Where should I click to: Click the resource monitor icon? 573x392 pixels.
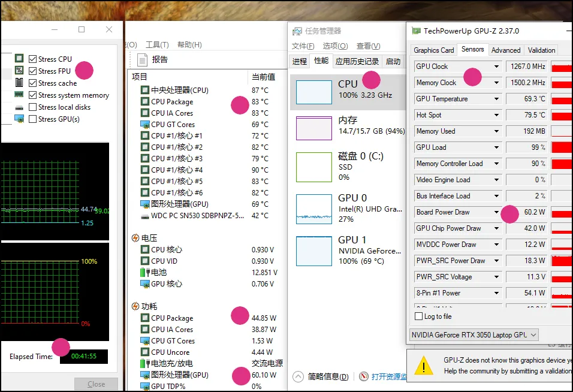point(364,376)
